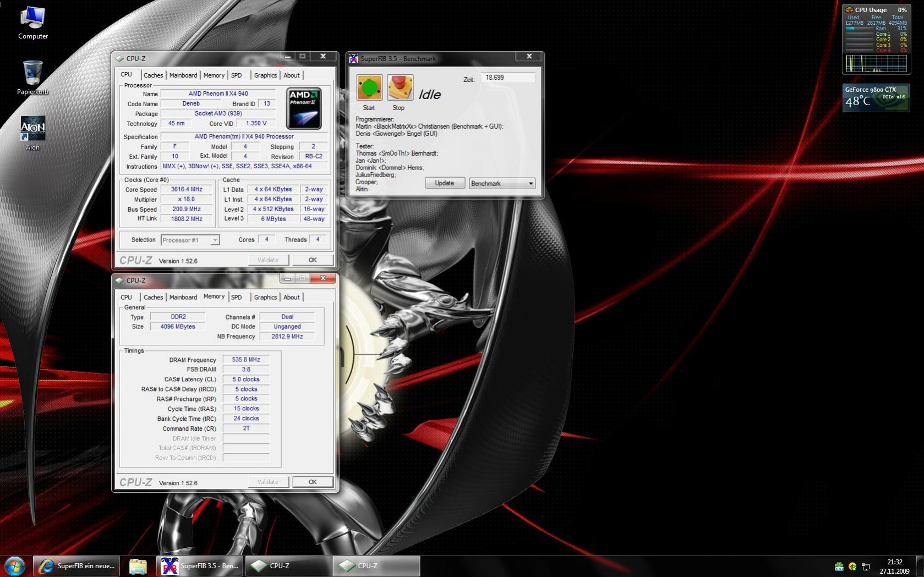Click the title bar icon of the CPU-Z processor window

coord(119,59)
